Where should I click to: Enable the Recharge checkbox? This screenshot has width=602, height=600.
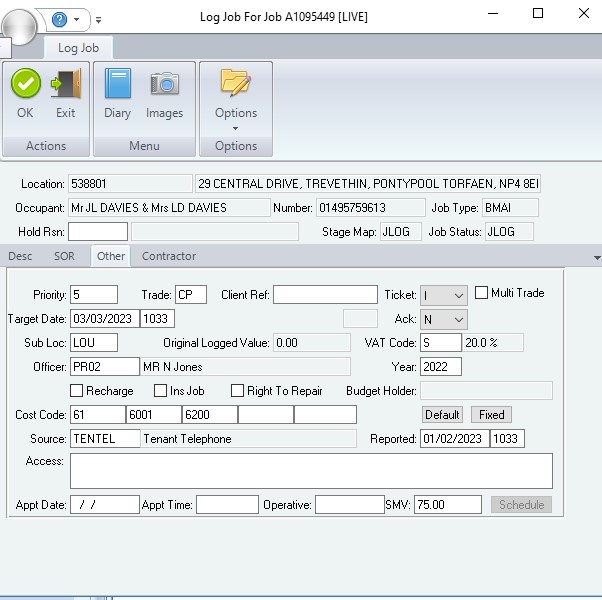(x=76, y=391)
